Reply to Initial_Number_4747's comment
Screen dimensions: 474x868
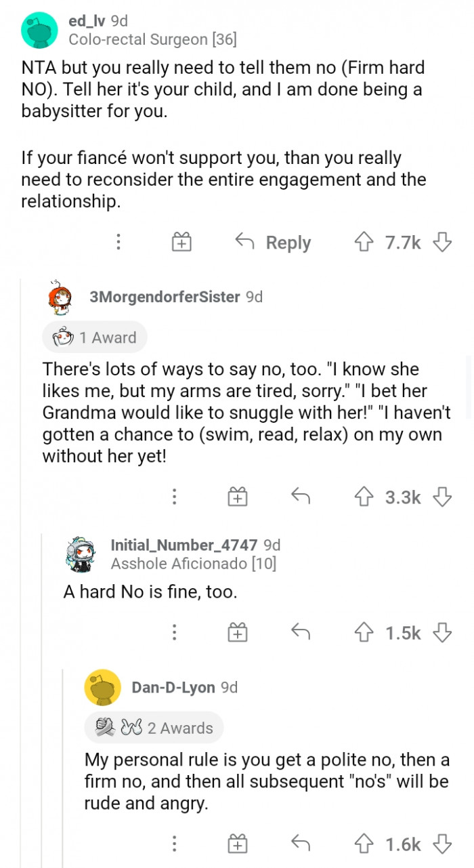[300, 632]
